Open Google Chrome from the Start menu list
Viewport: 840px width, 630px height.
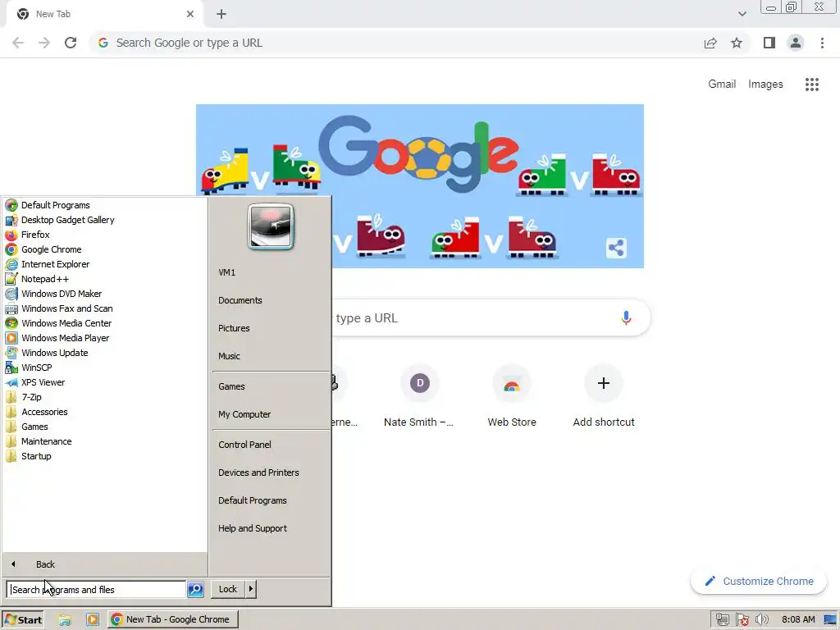(x=52, y=249)
